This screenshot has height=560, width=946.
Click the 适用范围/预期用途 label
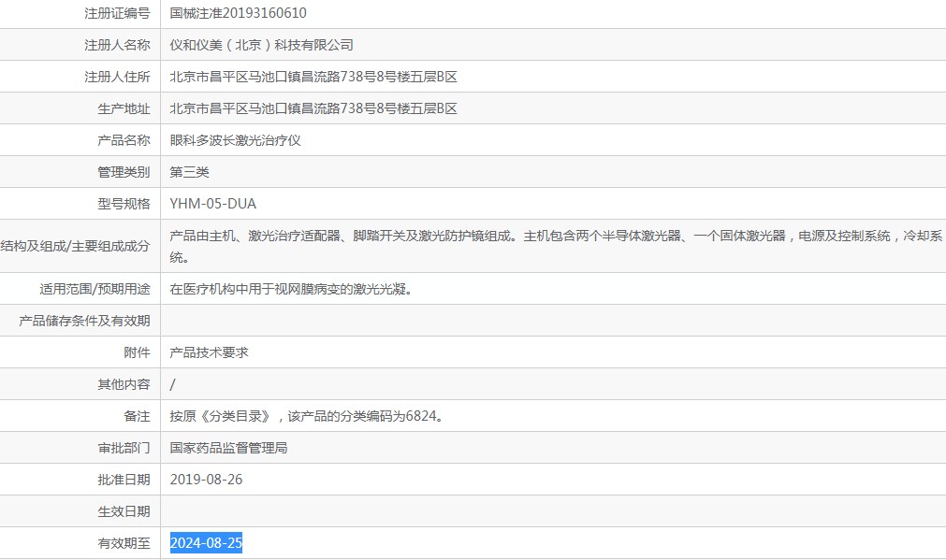point(95,289)
